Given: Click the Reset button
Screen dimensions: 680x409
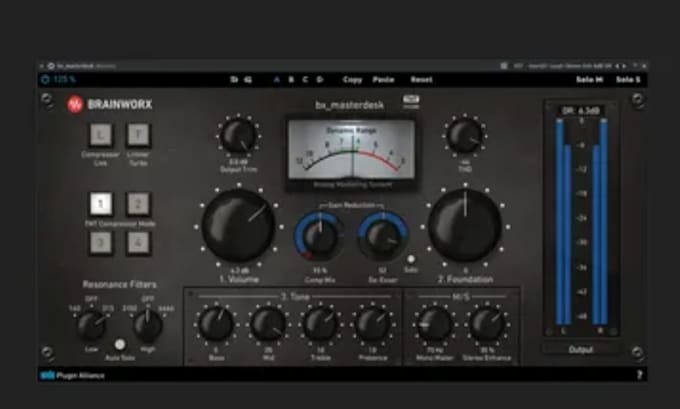Looking at the screenshot, I should tap(422, 79).
